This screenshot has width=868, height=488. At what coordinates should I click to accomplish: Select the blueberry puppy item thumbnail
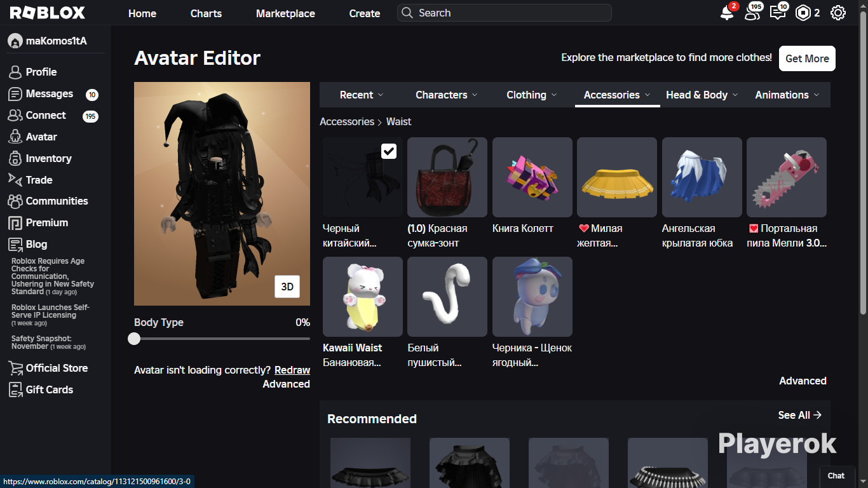(x=532, y=297)
